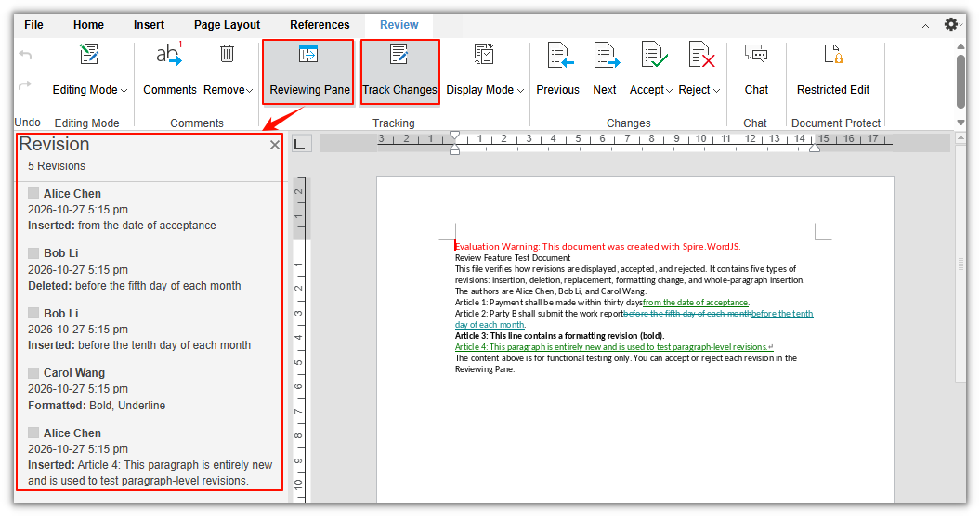Click the Article 3 bold formatting line
Viewport: 980px width, 517px height.
(x=559, y=336)
